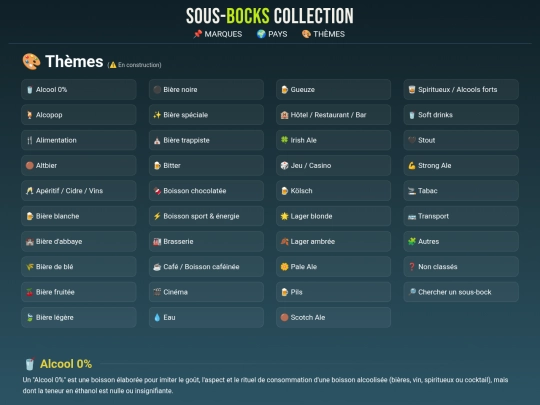
Task: Open the Bière spéciale theme
Action: (206, 115)
